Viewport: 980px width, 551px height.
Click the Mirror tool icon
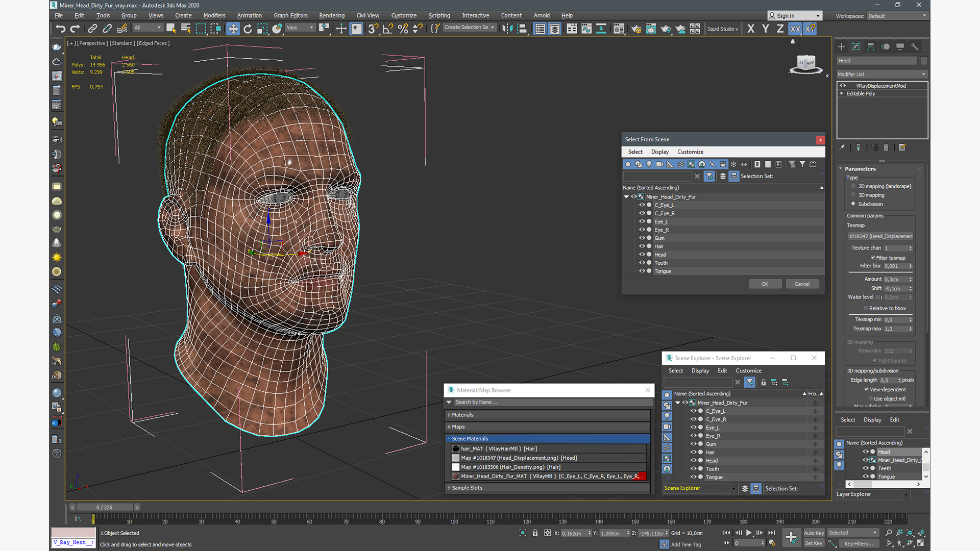[x=506, y=29]
